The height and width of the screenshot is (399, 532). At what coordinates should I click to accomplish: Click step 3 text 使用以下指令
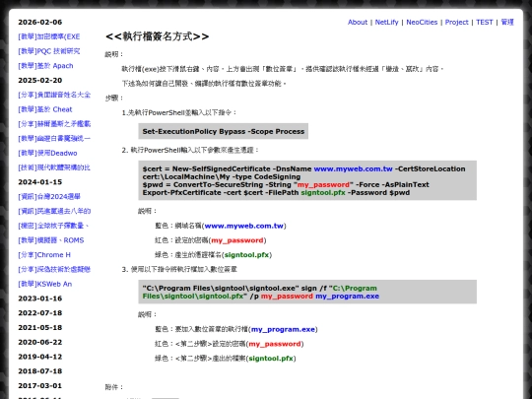point(179,269)
